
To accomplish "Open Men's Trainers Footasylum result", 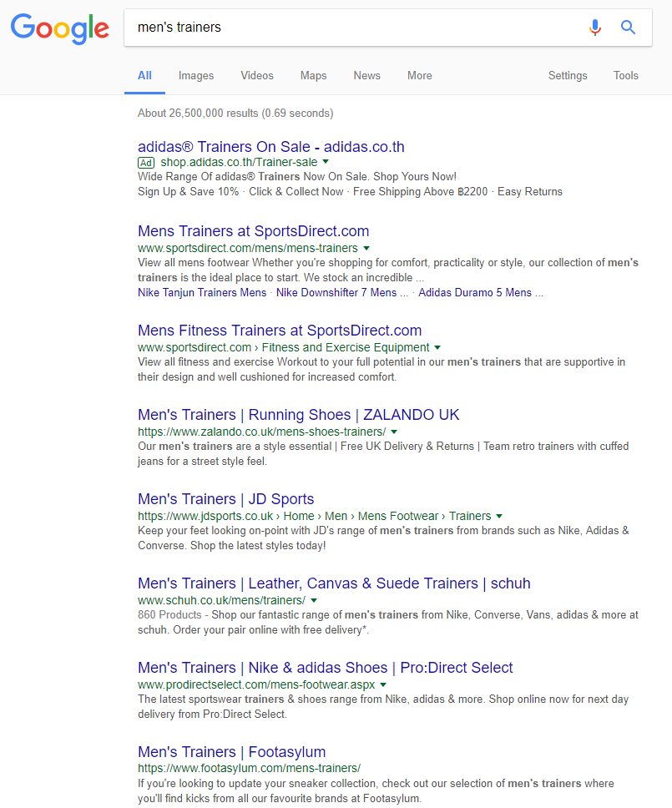I will pos(231,751).
